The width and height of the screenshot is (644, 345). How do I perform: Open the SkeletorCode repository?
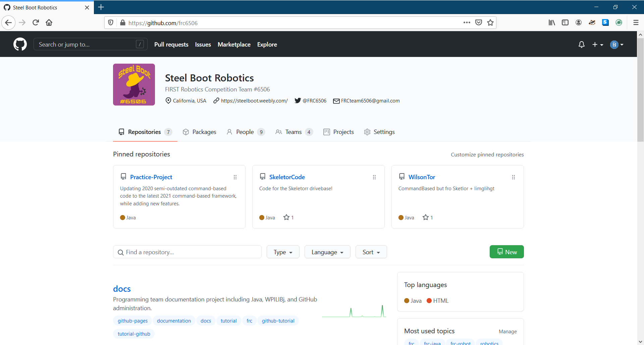tap(287, 177)
